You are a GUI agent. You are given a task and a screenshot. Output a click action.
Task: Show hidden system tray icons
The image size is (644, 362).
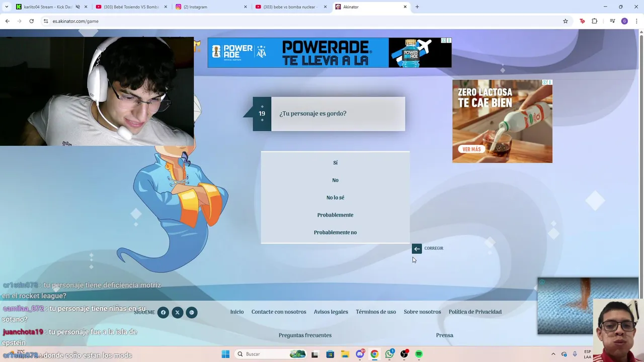[x=553, y=354]
